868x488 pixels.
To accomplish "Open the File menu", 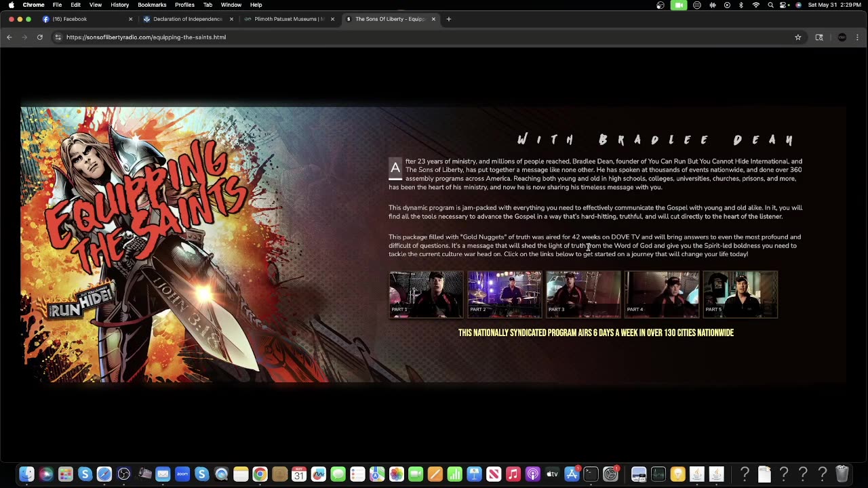I will tap(58, 5).
